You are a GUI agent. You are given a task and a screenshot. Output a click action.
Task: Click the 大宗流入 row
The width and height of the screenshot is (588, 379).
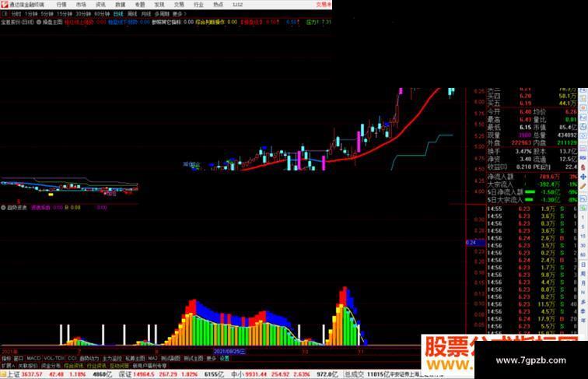[x=532, y=184]
